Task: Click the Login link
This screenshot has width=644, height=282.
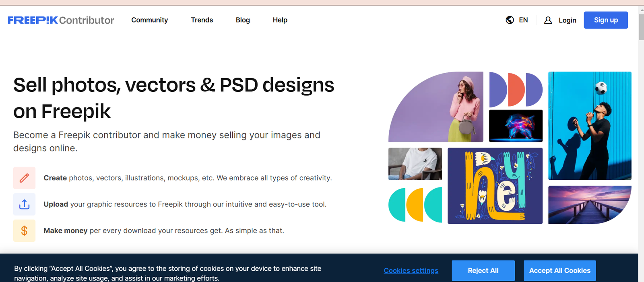Action: pyautogui.click(x=568, y=20)
